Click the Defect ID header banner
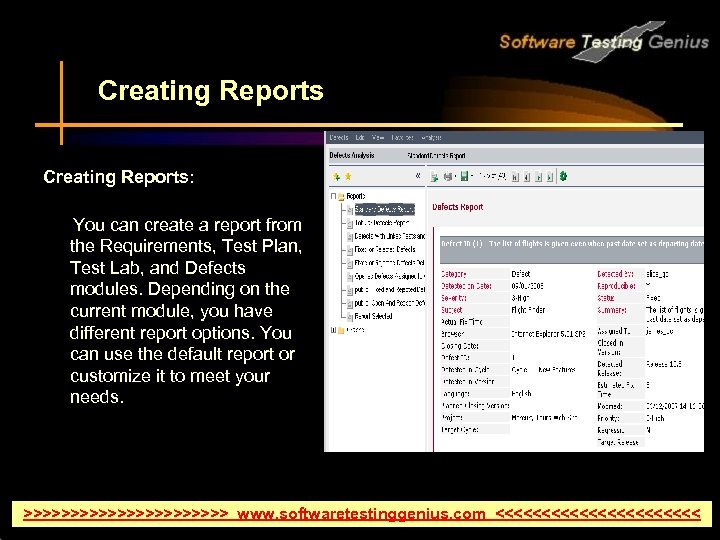720x540 pixels. pyautogui.click(x=571, y=249)
